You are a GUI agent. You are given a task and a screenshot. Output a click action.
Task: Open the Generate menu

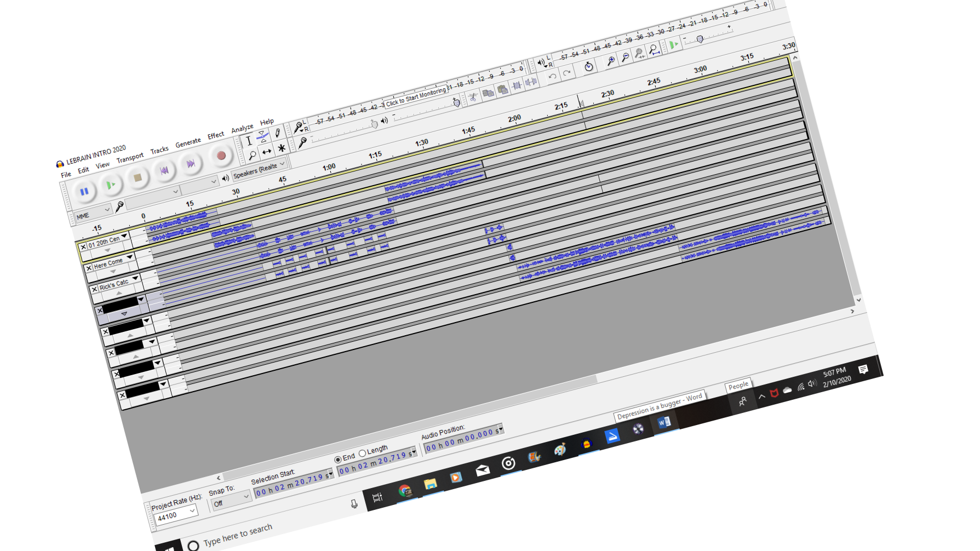coord(188,142)
